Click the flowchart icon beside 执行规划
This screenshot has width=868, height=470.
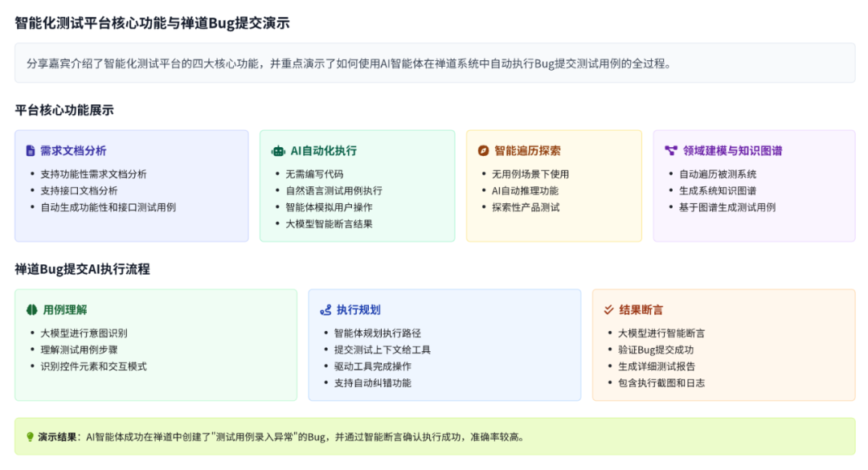click(x=325, y=309)
